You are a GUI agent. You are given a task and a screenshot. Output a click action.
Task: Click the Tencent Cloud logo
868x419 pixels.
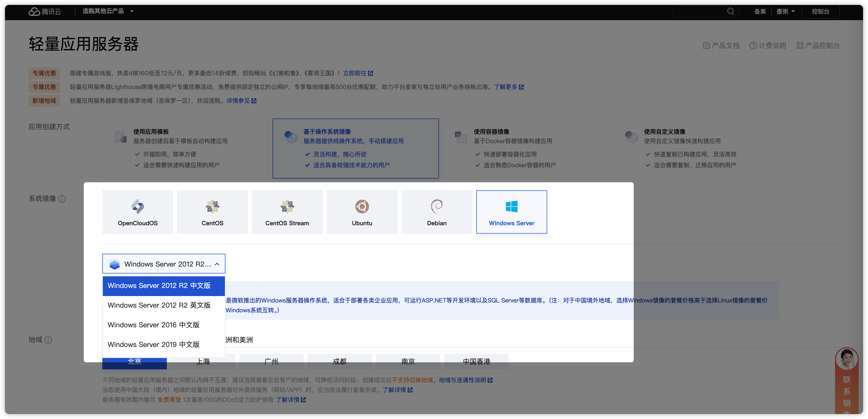click(45, 12)
